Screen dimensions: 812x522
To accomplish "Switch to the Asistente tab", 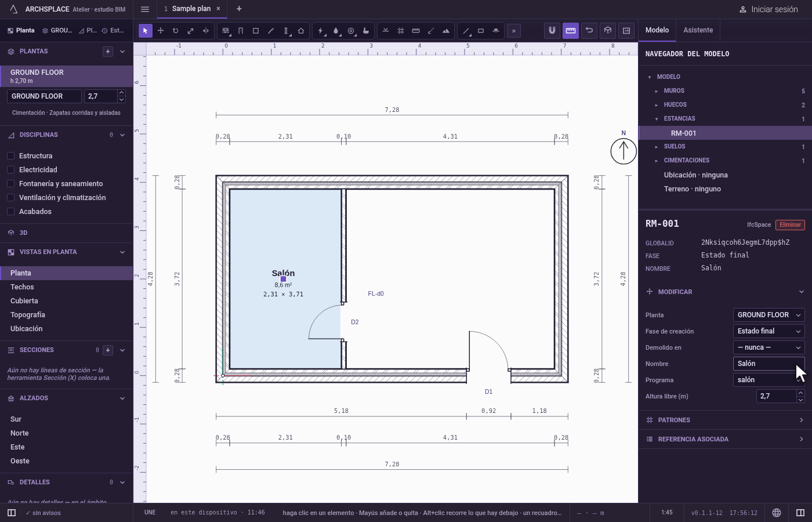I will [698, 30].
